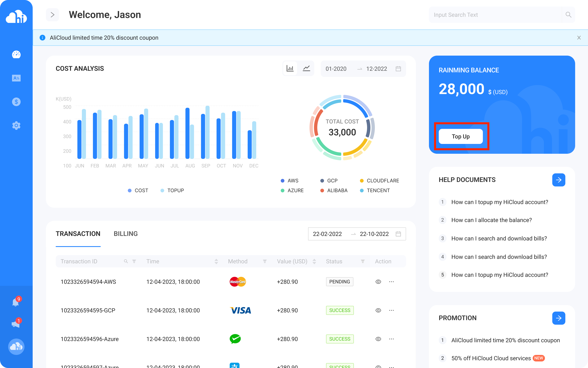
Task: Toggle the AZURE legend entry
Action: (292, 191)
